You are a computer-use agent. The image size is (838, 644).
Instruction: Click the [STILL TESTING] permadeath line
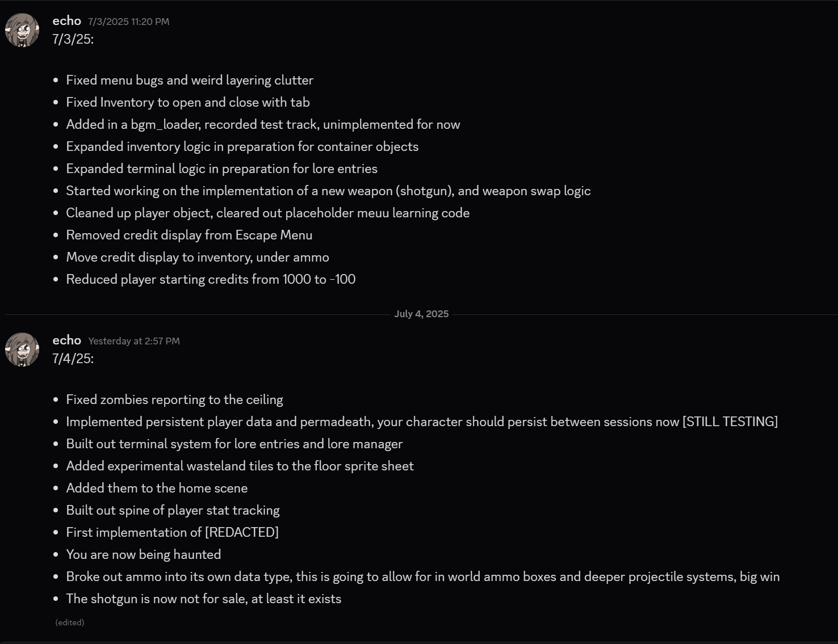click(x=422, y=422)
